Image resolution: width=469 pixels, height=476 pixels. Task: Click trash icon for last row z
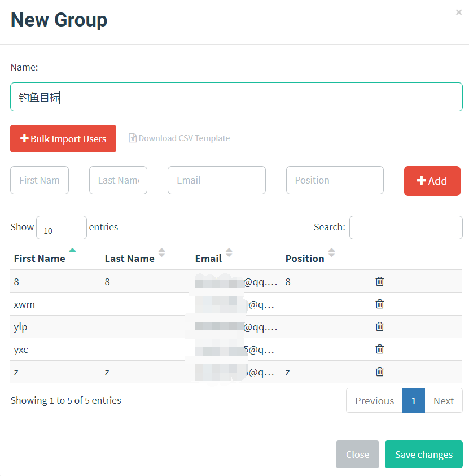click(380, 372)
